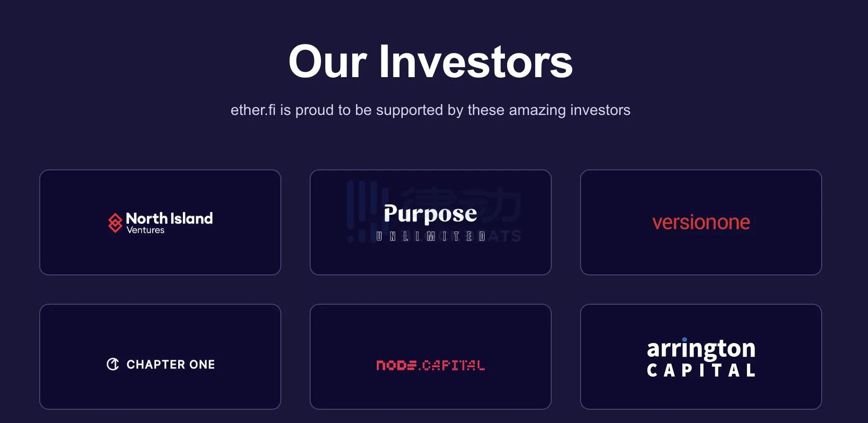Image resolution: width=868 pixels, height=423 pixels.
Task: Click the "North Island" bold text
Action: 169,218
